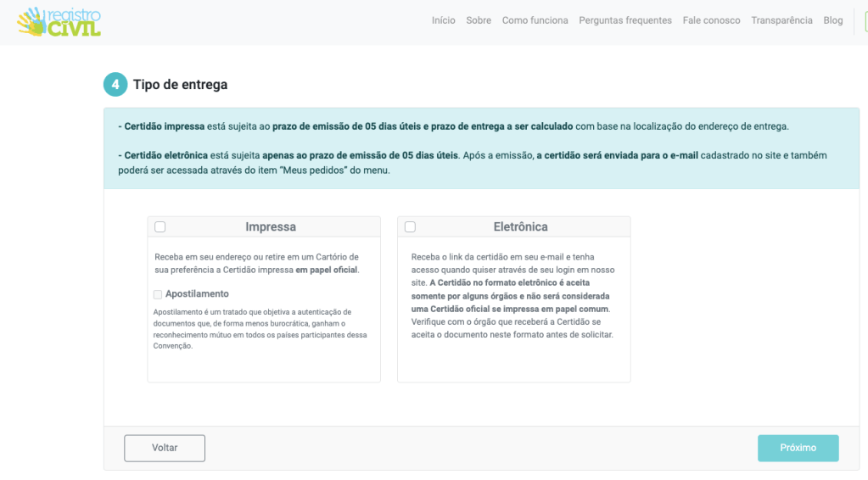Click the Apostilamento label text
This screenshot has width=868, height=480.
[x=197, y=294]
